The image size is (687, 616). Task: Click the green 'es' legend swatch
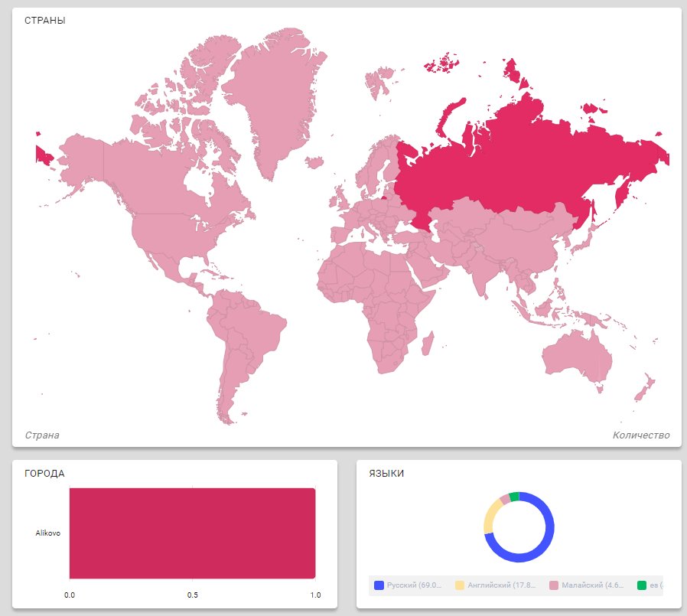tap(641, 585)
